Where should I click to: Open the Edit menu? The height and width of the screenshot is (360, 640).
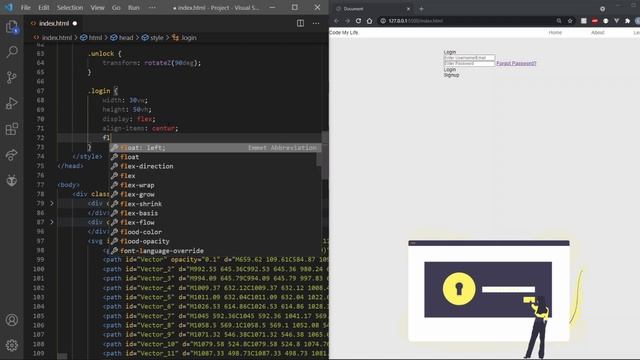[44, 7]
